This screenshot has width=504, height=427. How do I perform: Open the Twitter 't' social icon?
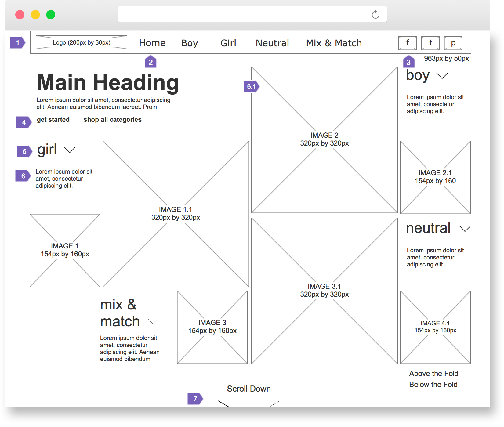click(x=430, y=43)
